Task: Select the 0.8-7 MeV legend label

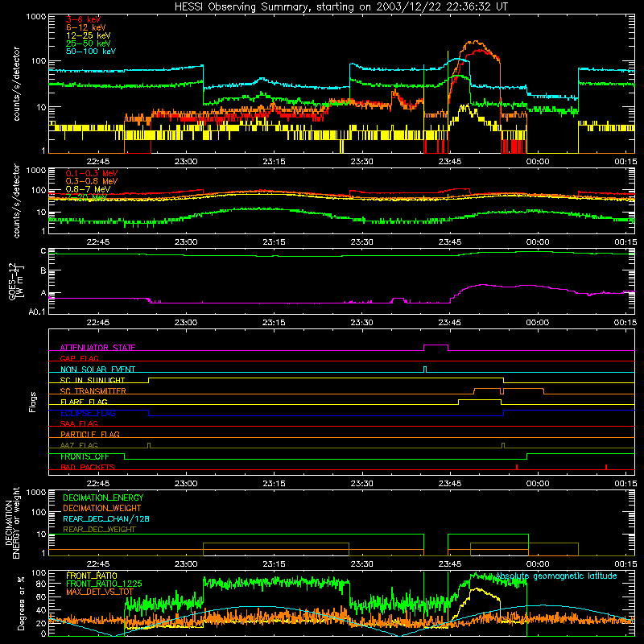Action: (89, 189)
